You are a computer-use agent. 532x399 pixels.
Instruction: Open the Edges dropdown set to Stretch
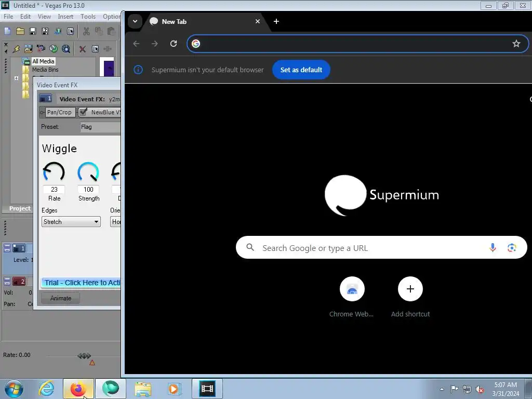click(x=71, y=221)
